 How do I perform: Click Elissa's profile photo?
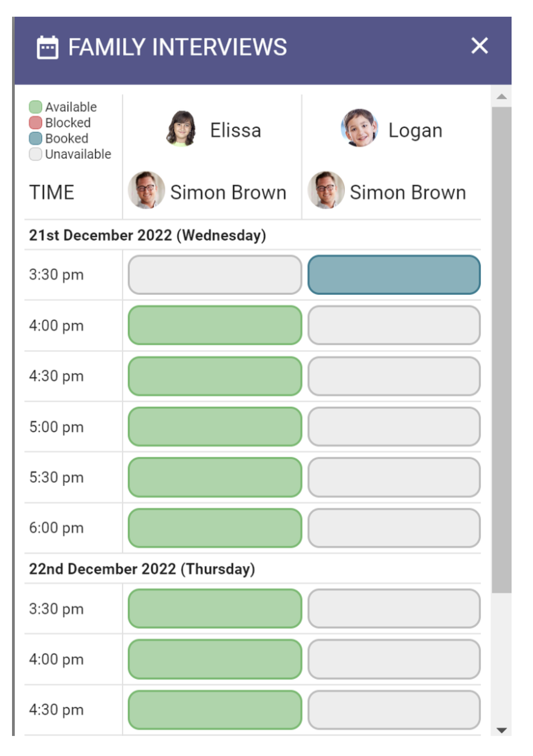point(181,129)
